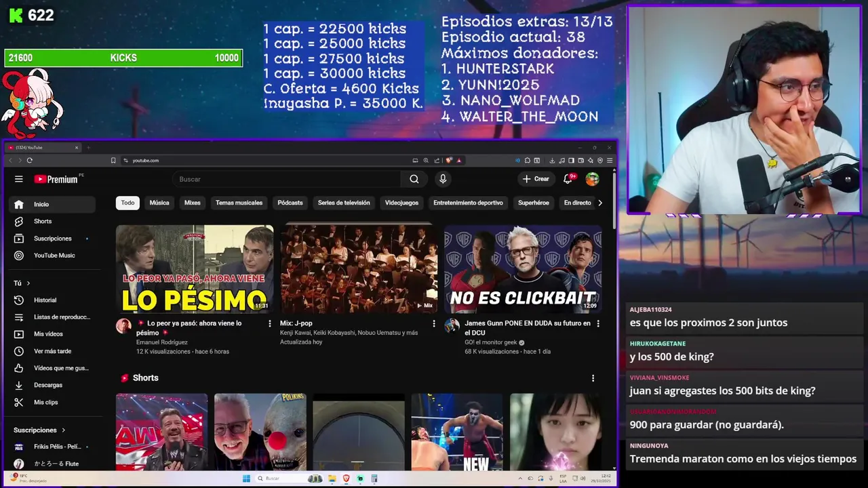This screenshot has height=488, width=868.
Task: Select the Entretenimiento deportivo chip
Action: coord(468,203)
